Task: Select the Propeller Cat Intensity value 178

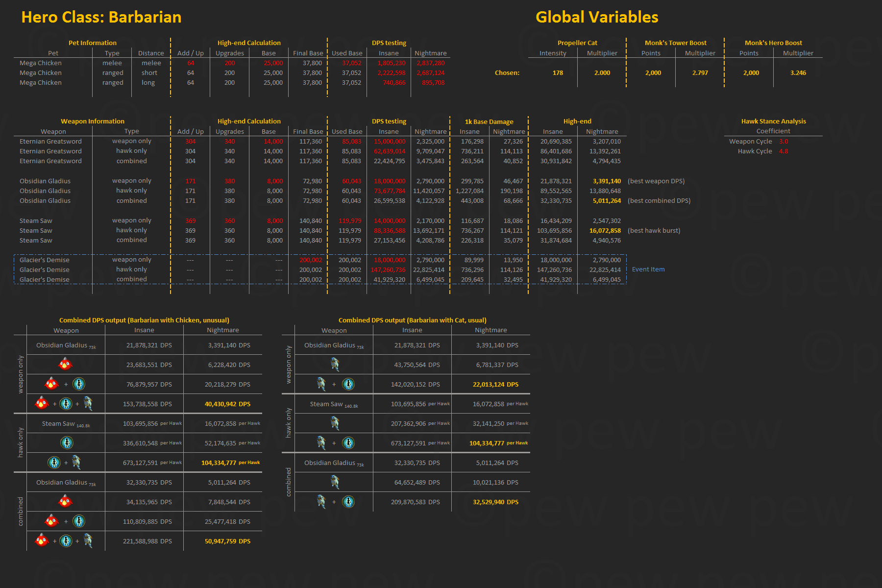Action: click(558, 73)
